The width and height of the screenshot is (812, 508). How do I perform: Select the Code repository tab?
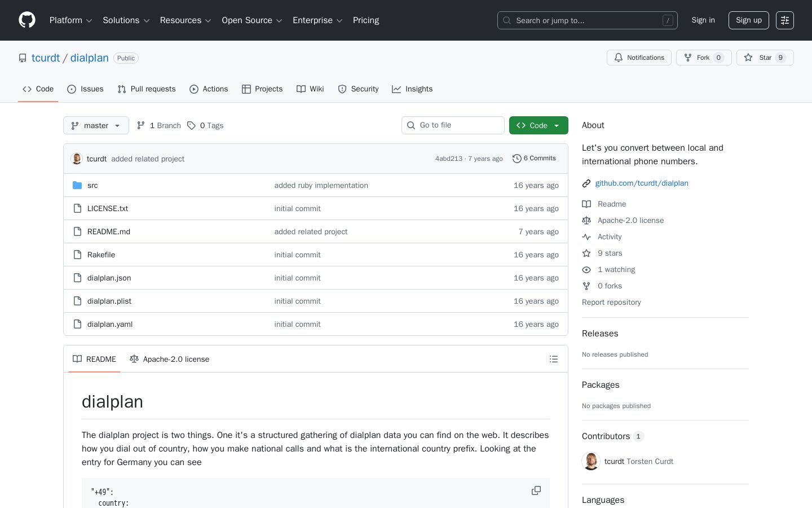click(x=38, y=89)
